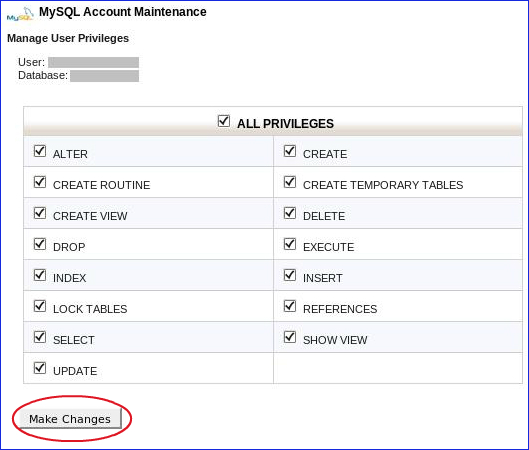Disable the DELETE privilege checkbox
The image size is (529, 450).
(290, 213)
